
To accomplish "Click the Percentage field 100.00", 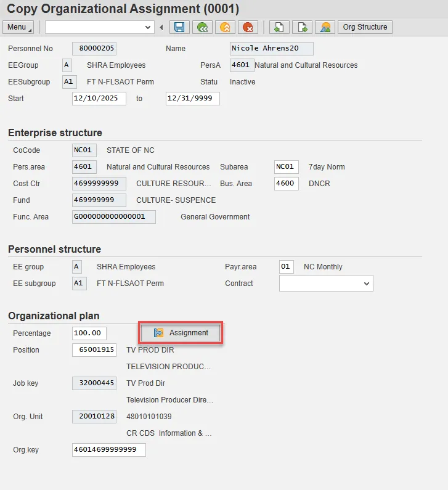I will [89, 333].
